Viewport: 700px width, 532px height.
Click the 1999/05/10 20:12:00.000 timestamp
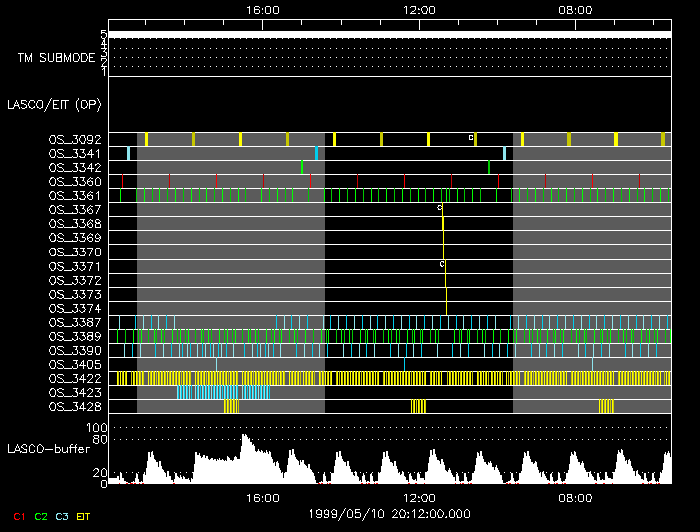[387, 513]
